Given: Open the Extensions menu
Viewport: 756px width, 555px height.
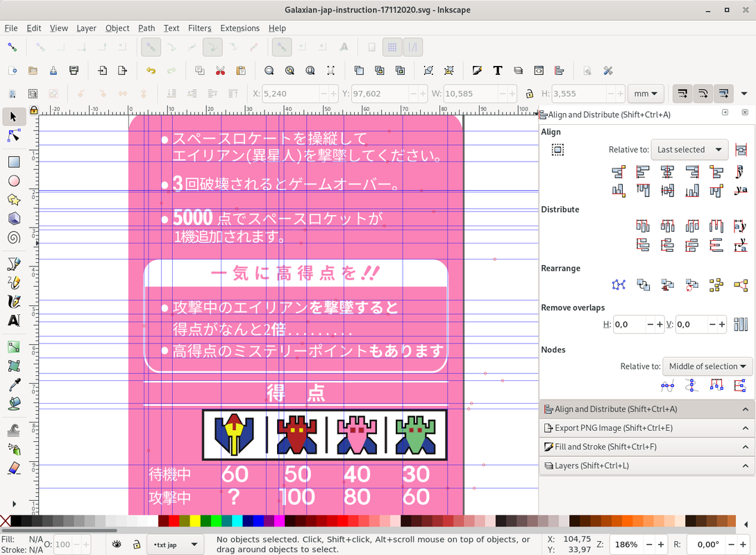Looking at the screenshot, I should coord(240,28).
